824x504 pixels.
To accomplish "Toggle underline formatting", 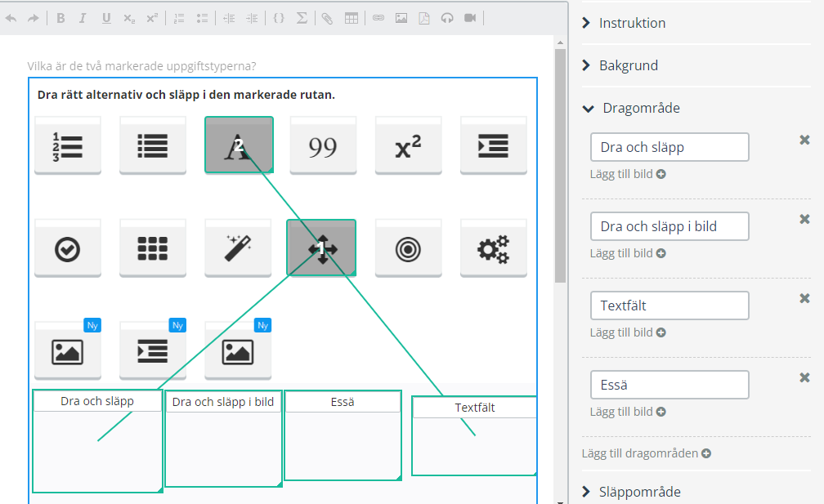I will coord(106,18).
